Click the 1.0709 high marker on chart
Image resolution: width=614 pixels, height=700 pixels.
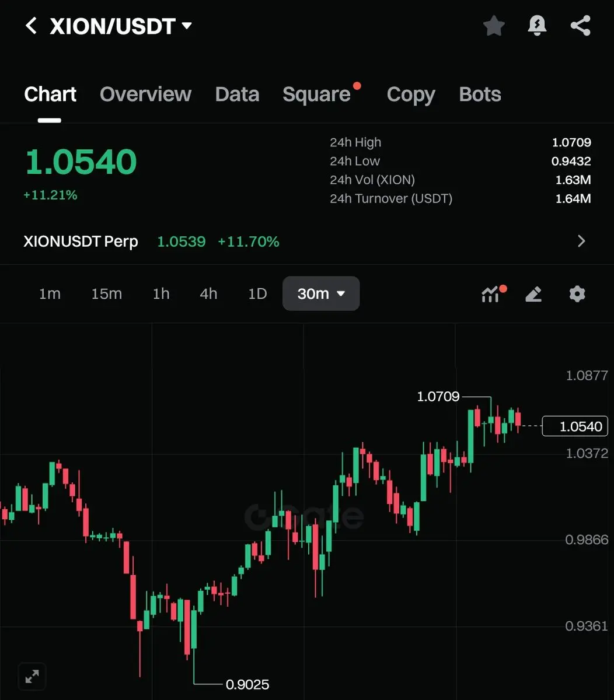438,397
